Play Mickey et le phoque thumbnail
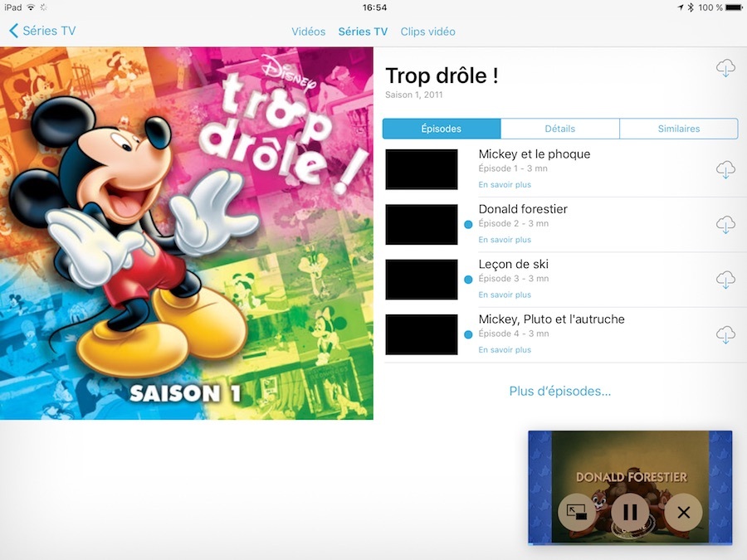The width and height of the screenshot is (747, 560). (x=422, y=169)
